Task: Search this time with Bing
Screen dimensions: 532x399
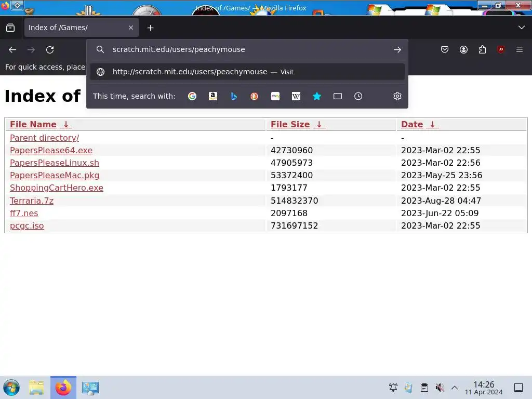Action: 234,96
